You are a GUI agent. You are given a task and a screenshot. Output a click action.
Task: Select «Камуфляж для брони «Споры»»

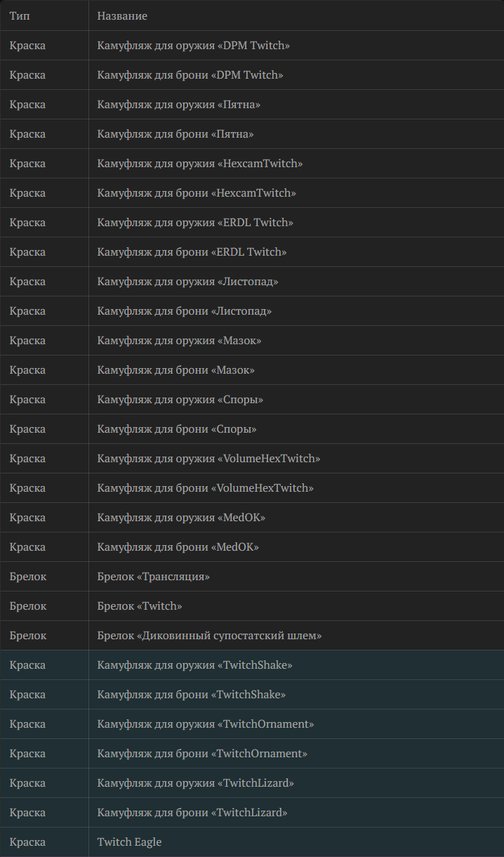pos(177,429)
